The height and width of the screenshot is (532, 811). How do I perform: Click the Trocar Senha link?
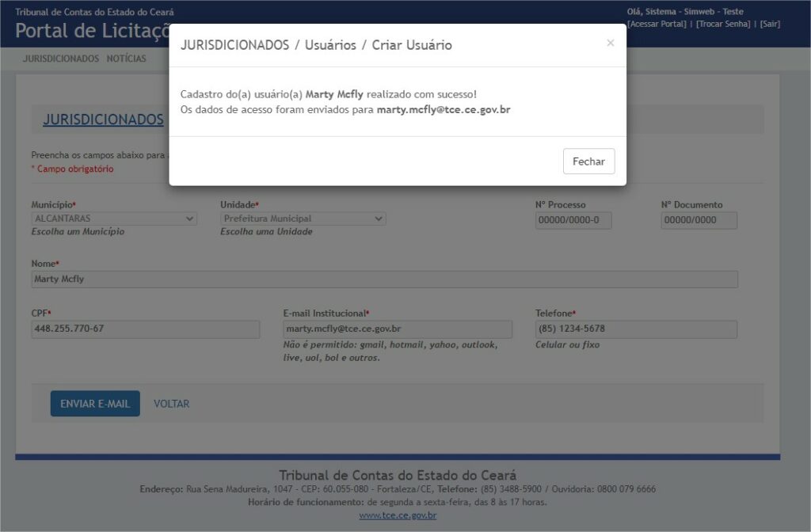(723, 24)
